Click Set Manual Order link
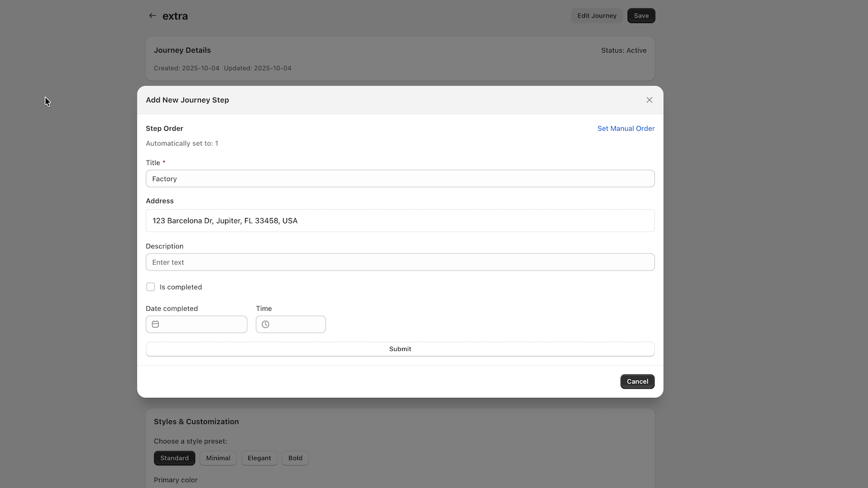 coord(626,129)
